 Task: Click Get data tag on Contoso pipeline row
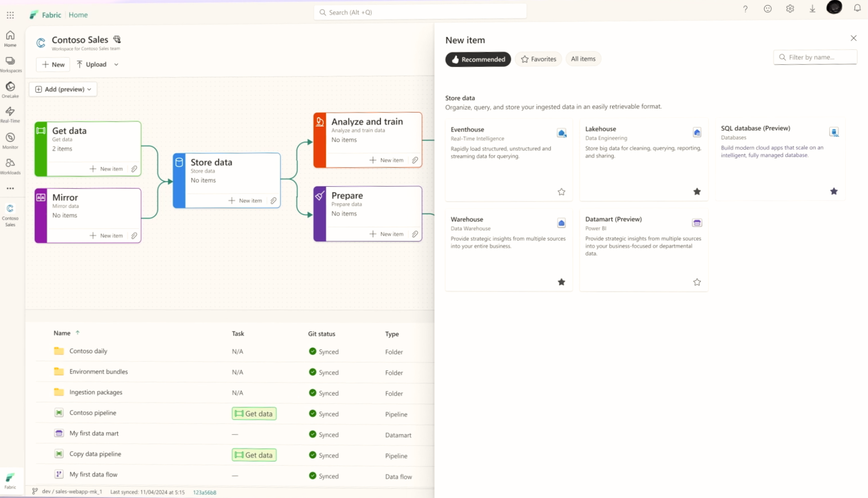(254, 414)
